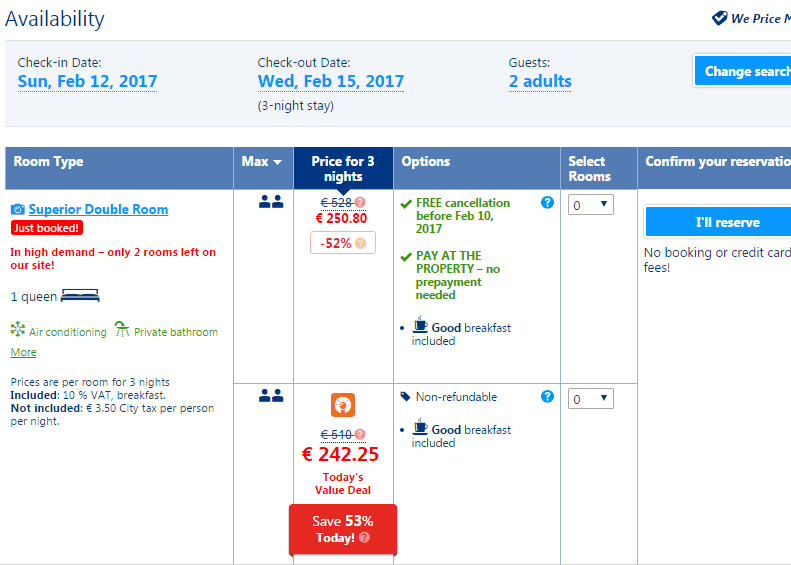Viewport: 791px width, 565px height.
Task: Click the Change search button
Action: click(x=745, y=71)
